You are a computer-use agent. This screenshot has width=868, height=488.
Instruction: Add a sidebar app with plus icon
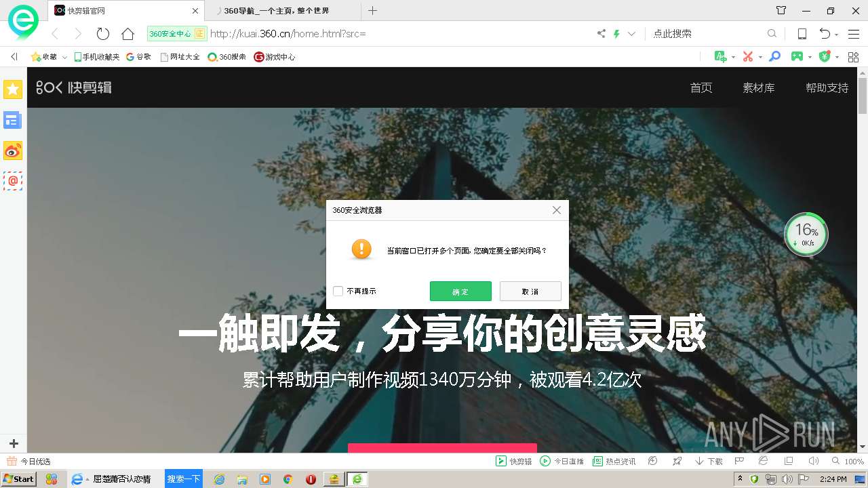point(13,443)
